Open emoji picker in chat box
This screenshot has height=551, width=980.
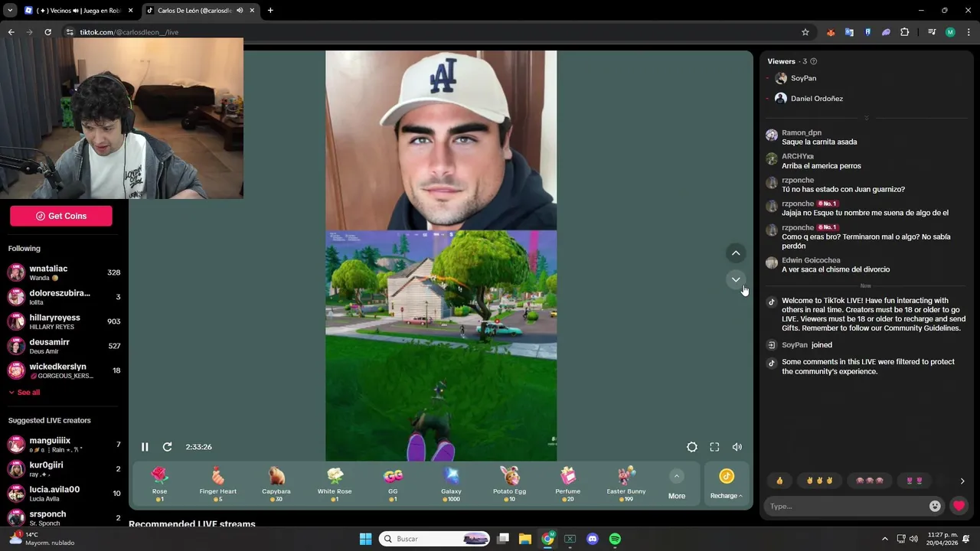(935, 506)
